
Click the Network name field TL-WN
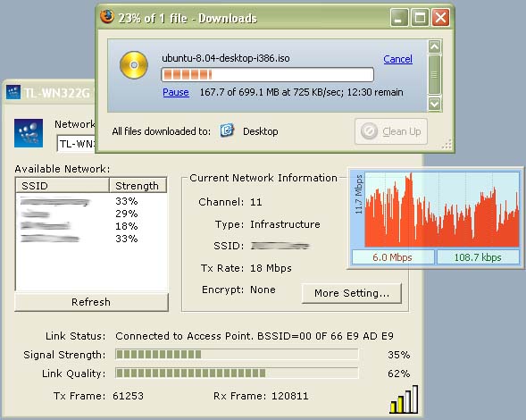[77, 144]
